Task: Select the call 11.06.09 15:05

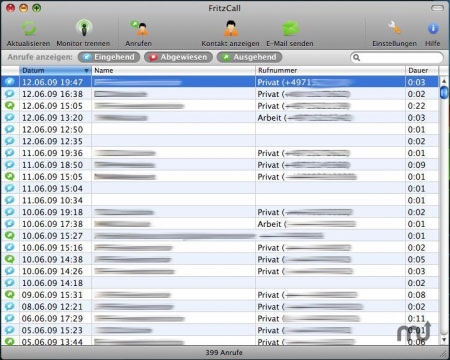Action: [220, 177]
